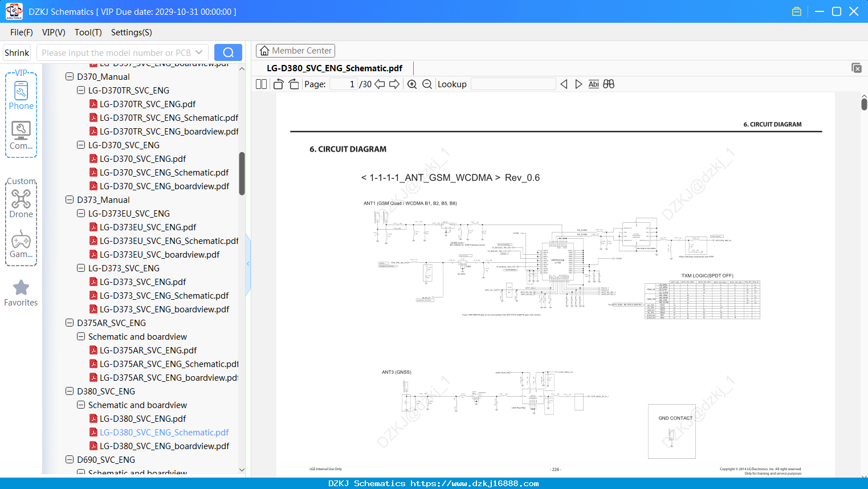The width and height of the screenshot is (868, 489).
Task: Collapse LG-D370TR_SVC_ENG node
Action: pos(81,90)
